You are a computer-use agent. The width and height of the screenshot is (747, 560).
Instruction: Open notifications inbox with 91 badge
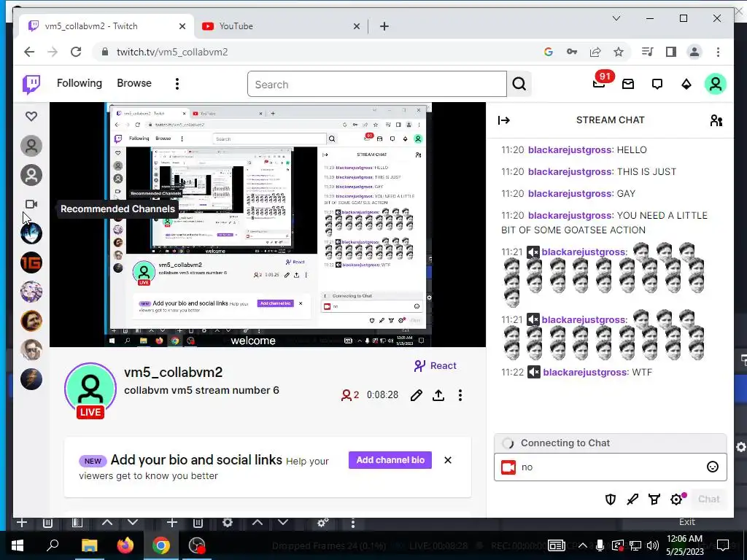pyautogui.click(x=600, y=83)
